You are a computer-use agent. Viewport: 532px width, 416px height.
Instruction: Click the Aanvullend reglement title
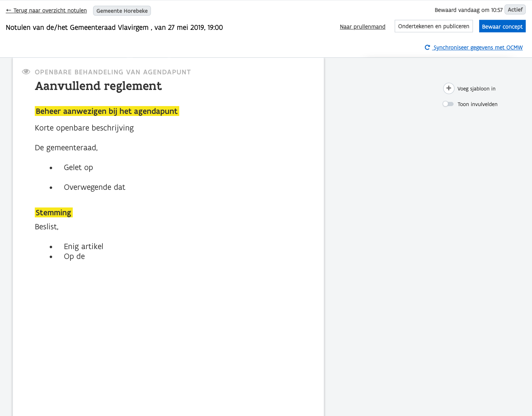click(98, 86)
